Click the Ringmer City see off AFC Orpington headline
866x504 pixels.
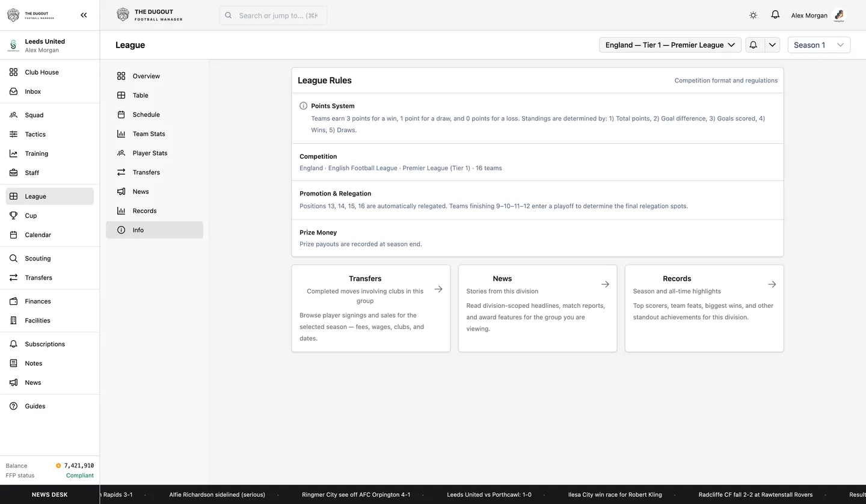(x=356, y=494)
